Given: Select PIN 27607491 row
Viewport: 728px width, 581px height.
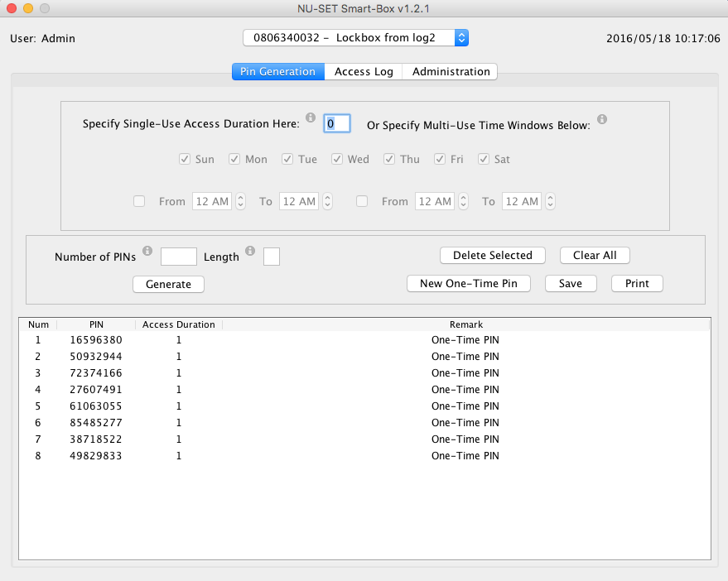Looking at the screenshot, I should click(364, 389).
